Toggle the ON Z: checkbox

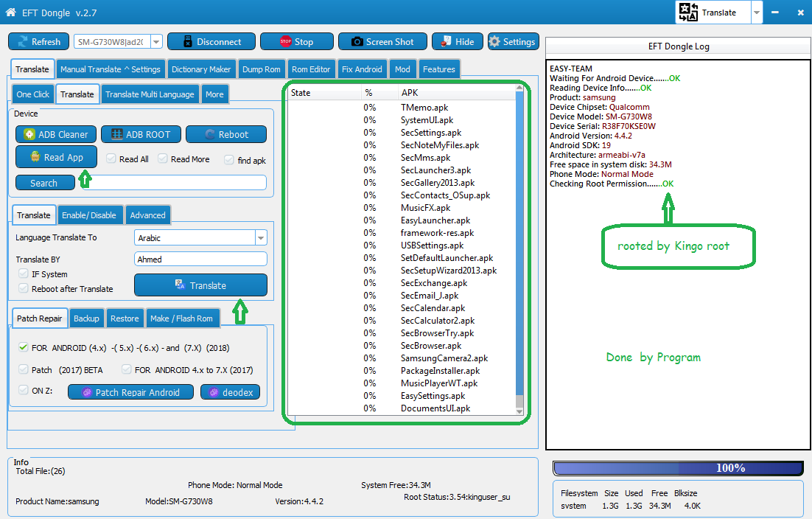tap(24, 390)
